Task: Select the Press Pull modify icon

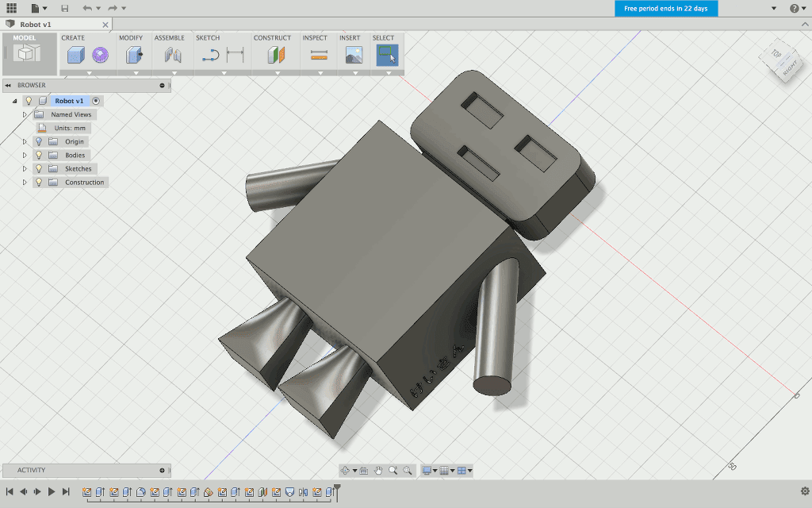Action: click(x=134, y=55)
